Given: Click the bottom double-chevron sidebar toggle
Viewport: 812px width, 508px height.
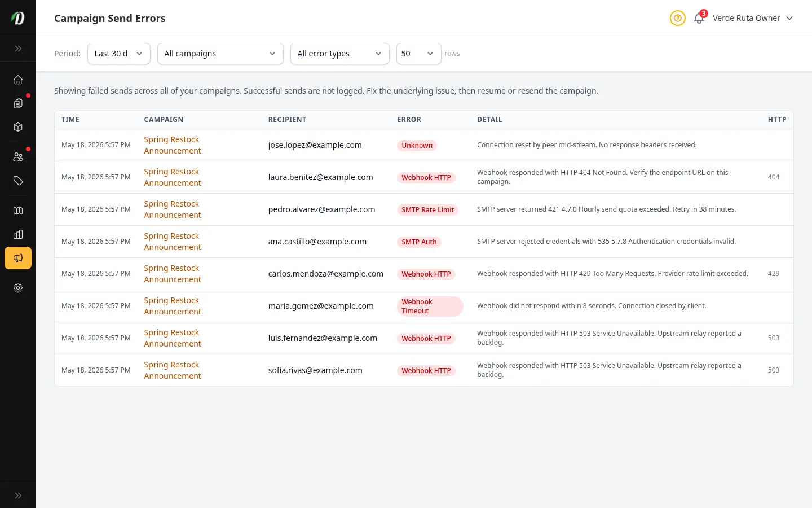Looking at the screenshot, I should (18, 496).
